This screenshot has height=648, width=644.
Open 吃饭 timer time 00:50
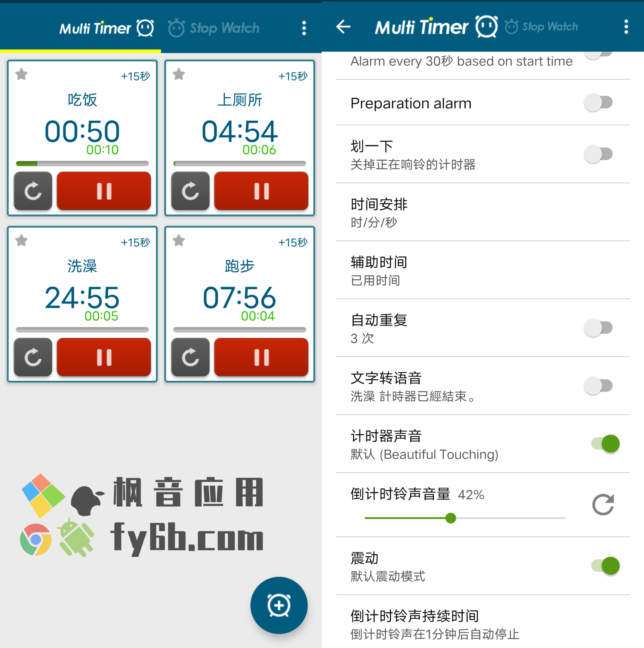82,131
